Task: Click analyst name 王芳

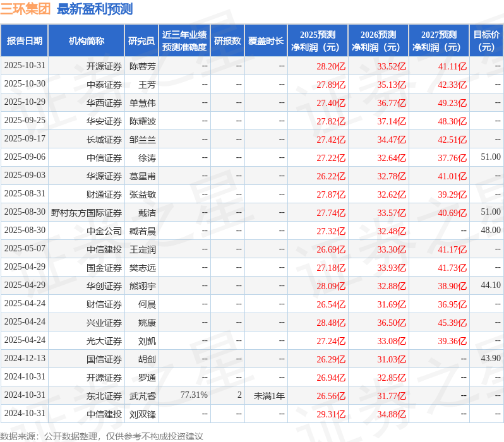Action: click(x=147, y=85)
